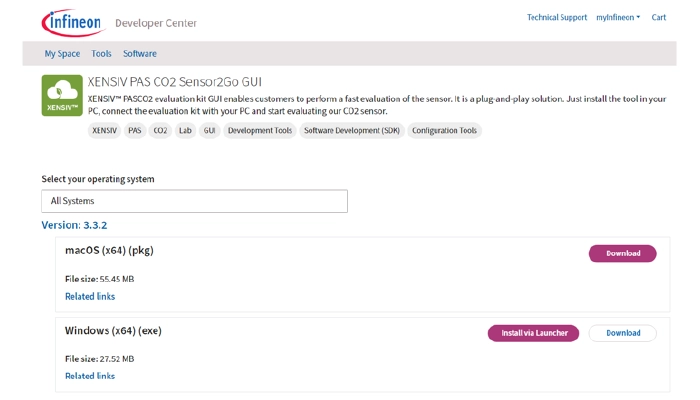The height and width of the screenshot is (400, 700).
Task: Open the Cart link
Action: [x=658, y=17]
